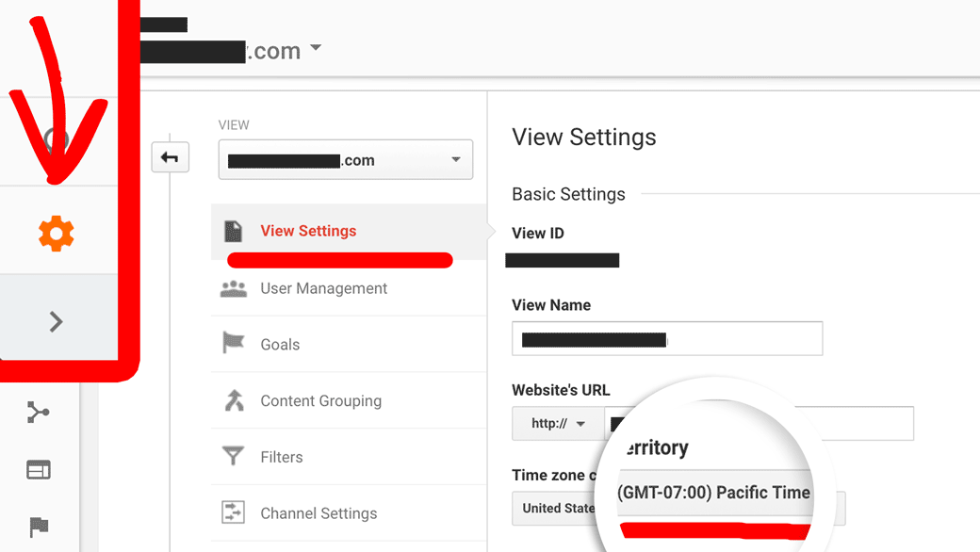
Task: Click the Goals flag icon in the menu
Action: pyautogui.click(x=233, y=343)
